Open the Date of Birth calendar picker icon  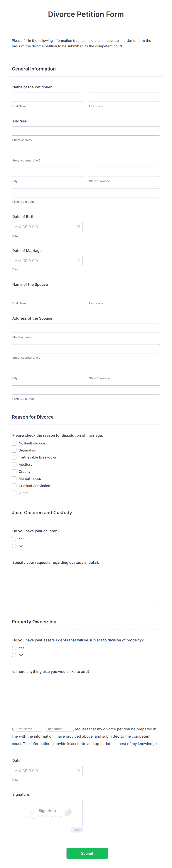pos(78,226)
